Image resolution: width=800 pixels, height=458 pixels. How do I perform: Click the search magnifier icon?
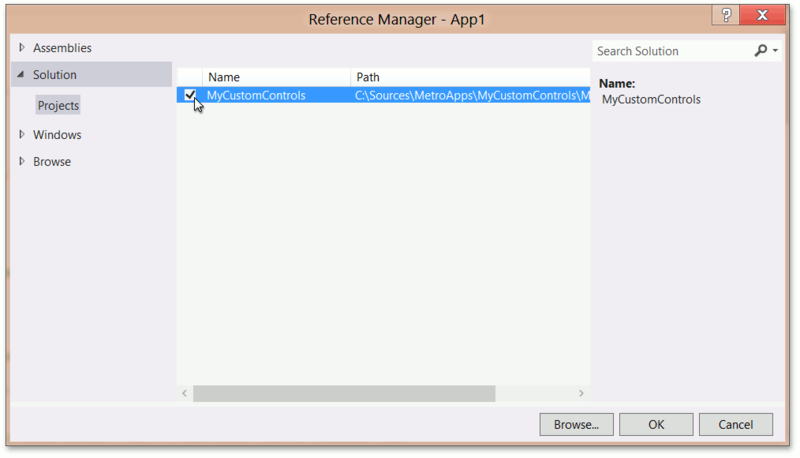coord(760,50)
